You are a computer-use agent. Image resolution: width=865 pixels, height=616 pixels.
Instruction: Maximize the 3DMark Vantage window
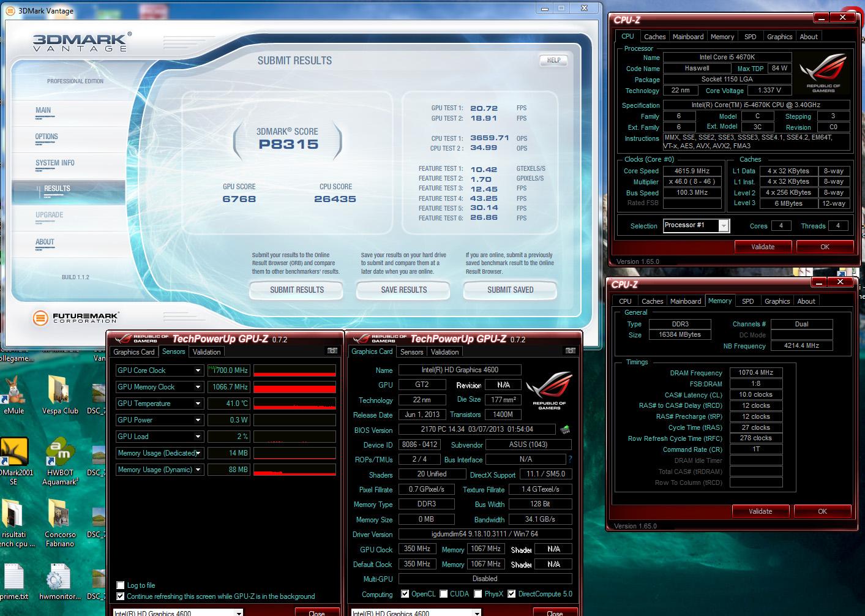[561, 8]
